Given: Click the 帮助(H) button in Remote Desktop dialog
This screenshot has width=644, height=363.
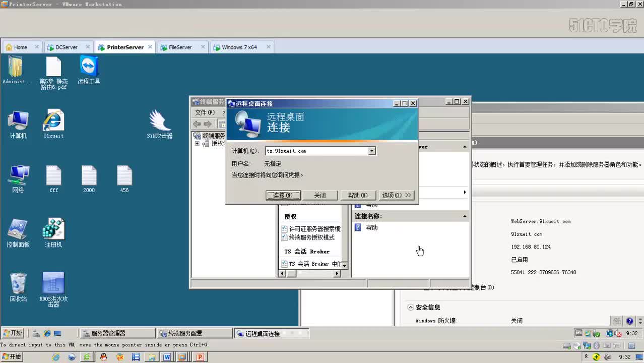Looking at the screenshot, I should [x=358, y=195].
